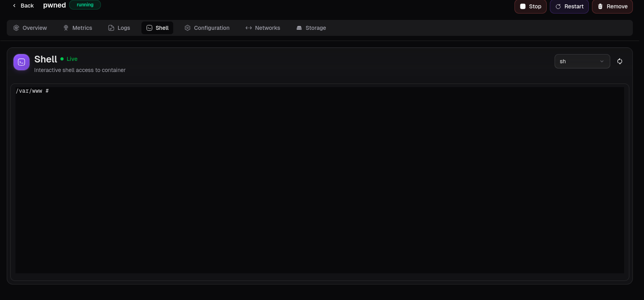Click the Metrics tab icon
The image size is (644, 300).
tap(66, 28)
